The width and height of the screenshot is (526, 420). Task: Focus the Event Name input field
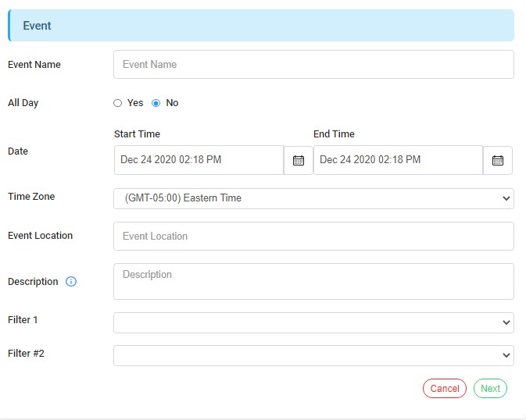coord(313,64)
